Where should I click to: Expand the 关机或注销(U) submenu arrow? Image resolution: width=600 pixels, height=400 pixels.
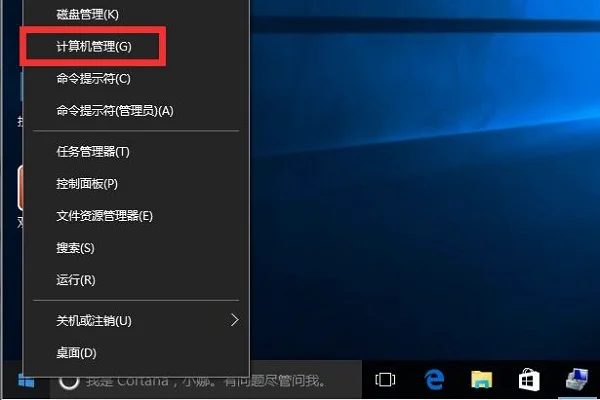(x=235, y=320)
